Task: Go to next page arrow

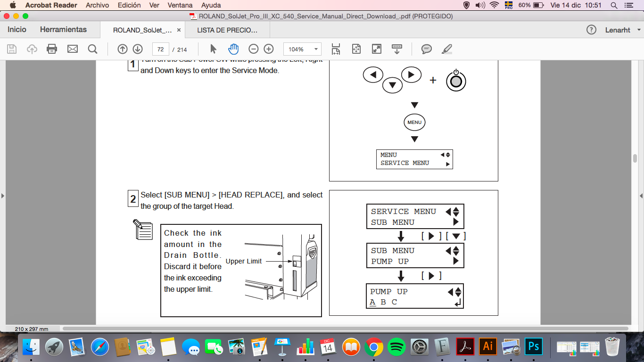Action: 138,49
